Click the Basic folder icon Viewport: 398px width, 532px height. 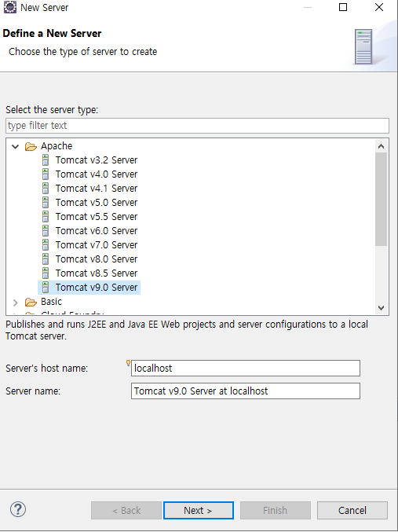31,302
